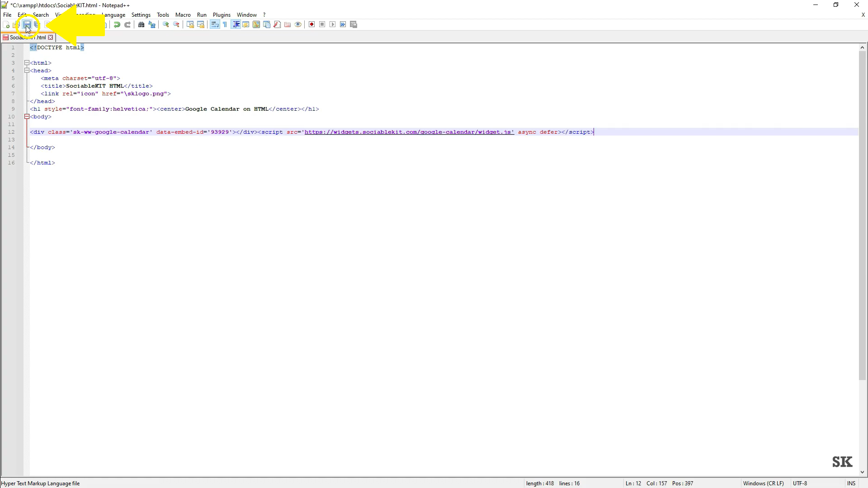Play back the recorded macro

pyautogui.click(x=333, y=25)
